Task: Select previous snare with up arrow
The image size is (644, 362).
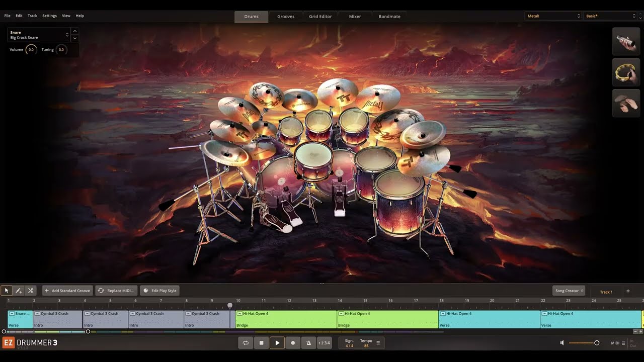Action: click(75, 31)
